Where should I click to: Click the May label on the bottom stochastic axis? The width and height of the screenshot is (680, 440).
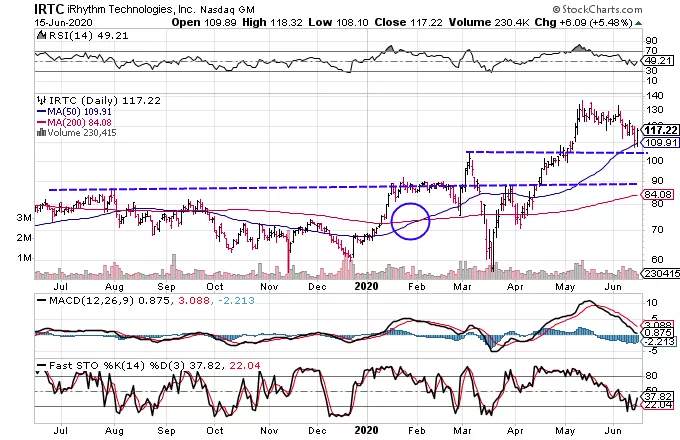coord(565,430)
